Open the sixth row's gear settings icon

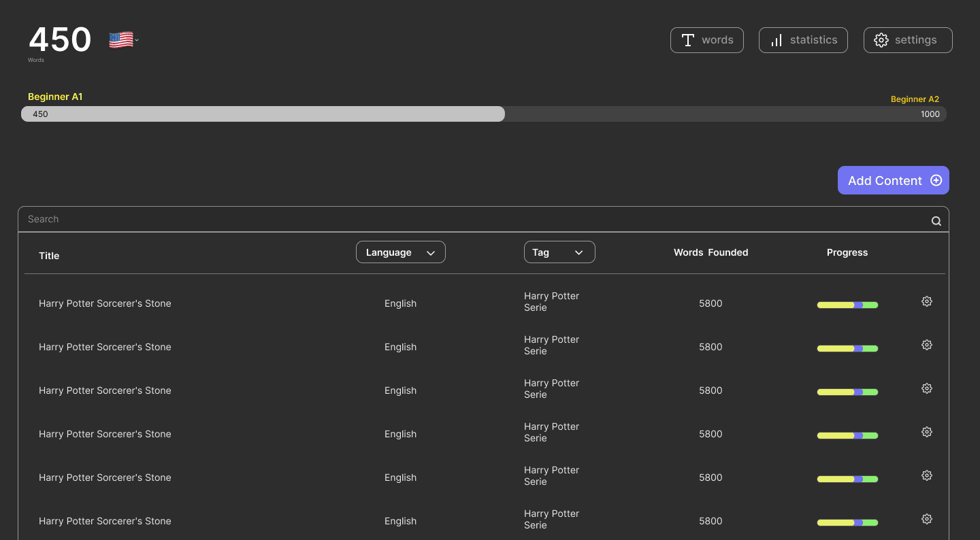[x=926, y=519]
